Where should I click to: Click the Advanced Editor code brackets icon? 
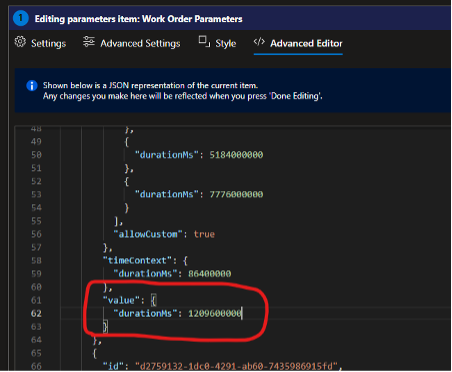click(259, 42)
